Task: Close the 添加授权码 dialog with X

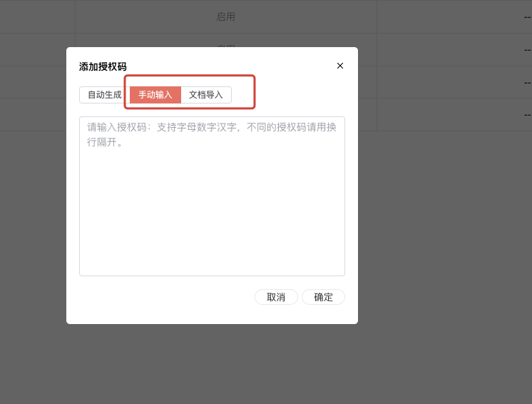Action: (340, 66)
